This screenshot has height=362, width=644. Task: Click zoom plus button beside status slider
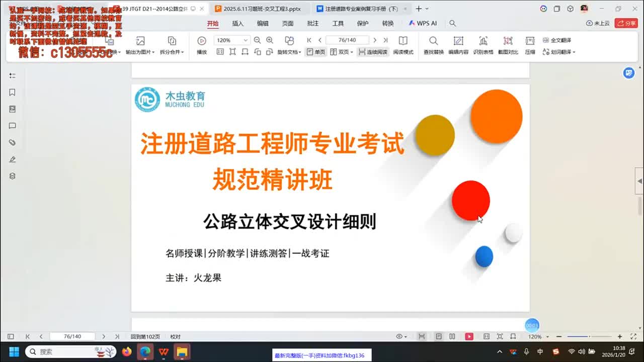click(x=620, y=336)
